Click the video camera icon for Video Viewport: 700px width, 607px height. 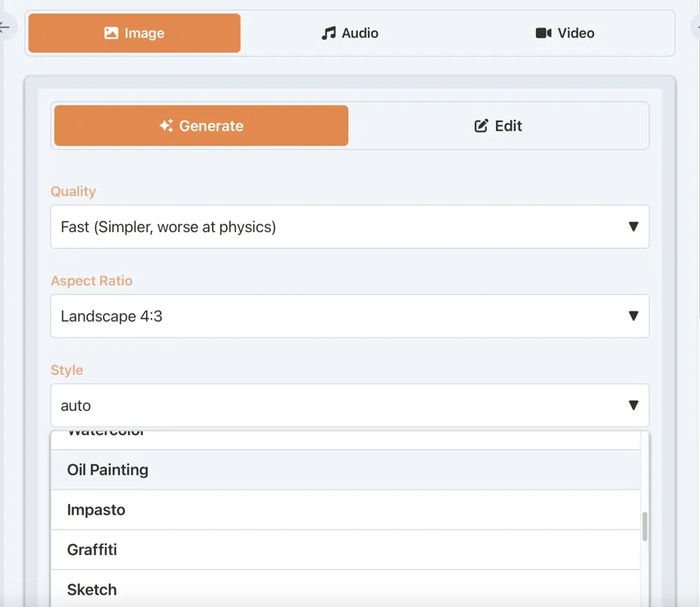pos(543,33)
